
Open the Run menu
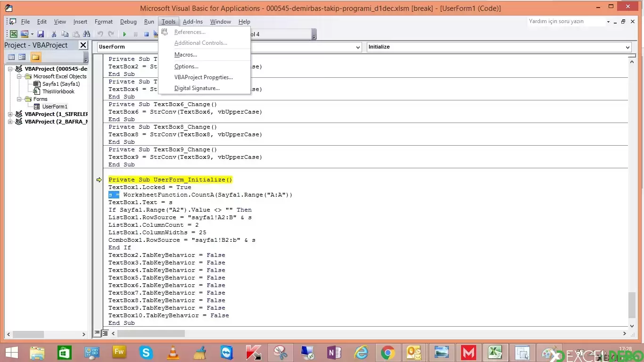[149, 22]
